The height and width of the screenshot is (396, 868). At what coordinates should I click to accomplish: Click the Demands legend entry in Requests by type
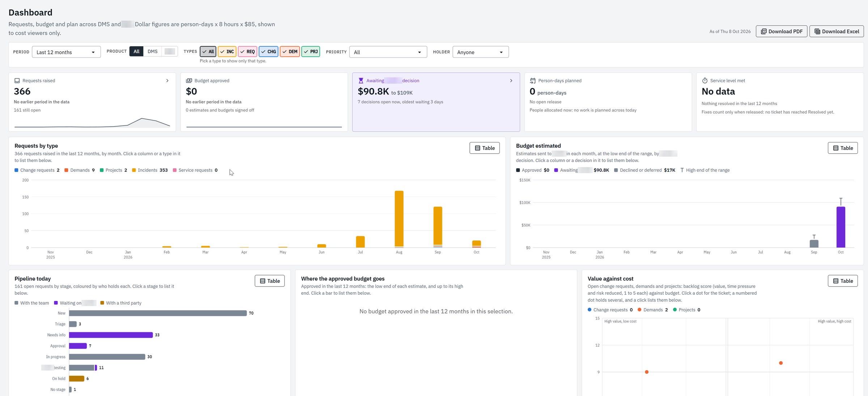[x=80, y=170]
